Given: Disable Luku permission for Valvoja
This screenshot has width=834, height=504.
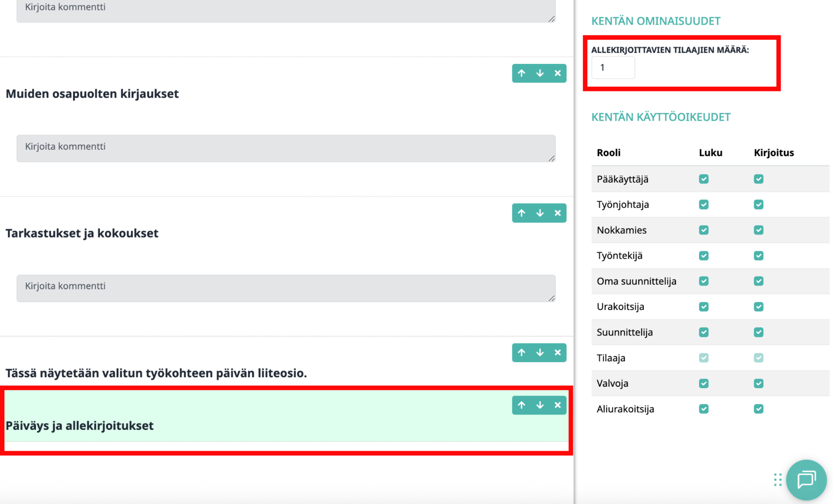Looking at the screenshot, I should 704,383.
